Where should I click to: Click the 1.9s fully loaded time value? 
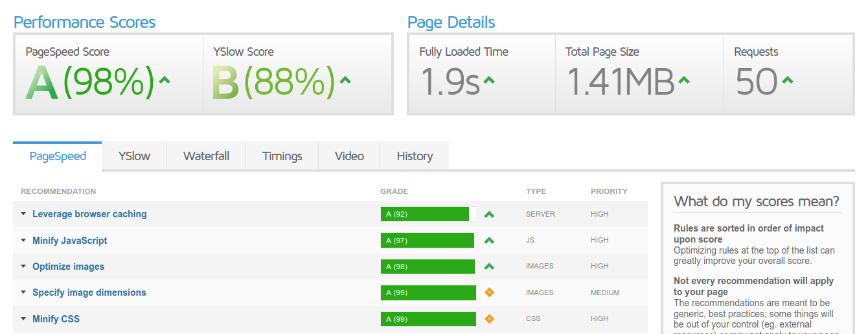pos(450,82)
